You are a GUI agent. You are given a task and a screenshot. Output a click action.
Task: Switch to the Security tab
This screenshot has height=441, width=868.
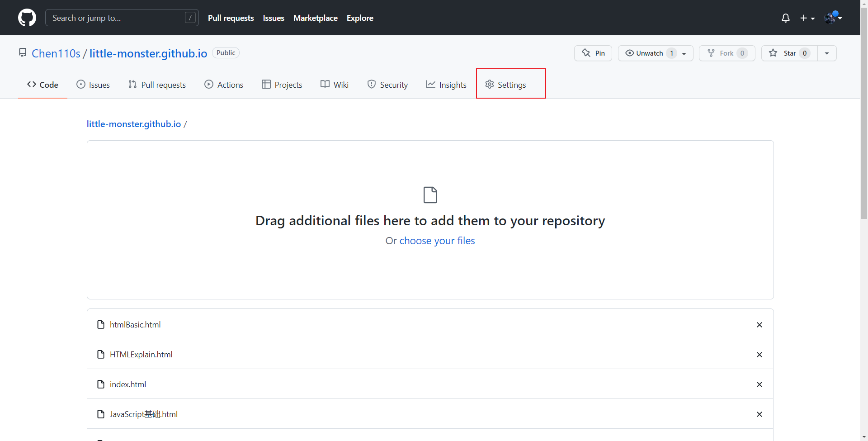(387, 85)
